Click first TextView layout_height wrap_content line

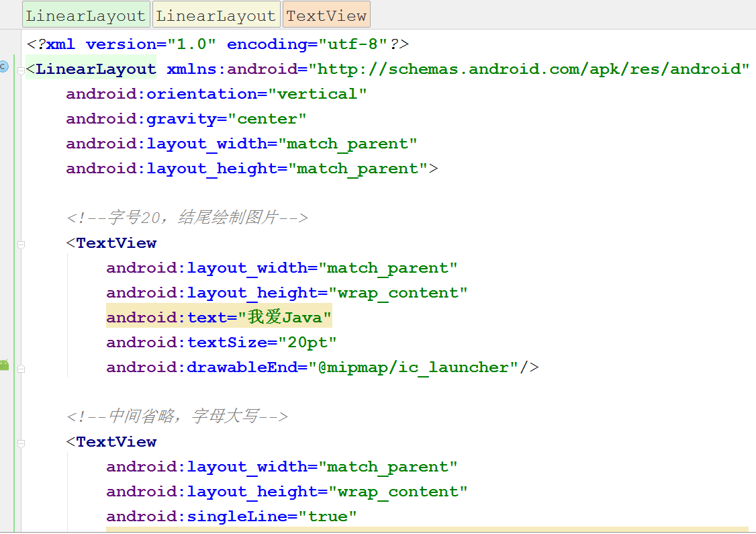pos(287,293)
